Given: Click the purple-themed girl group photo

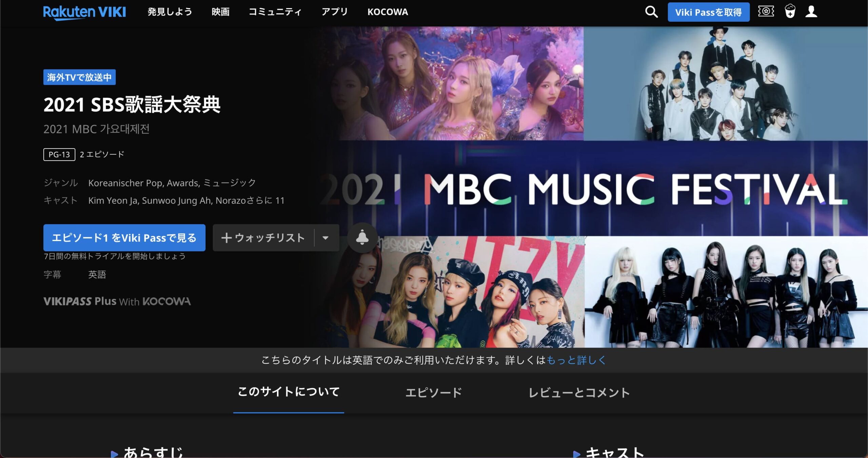Looking at the screenshot, I should coord(451,83).
